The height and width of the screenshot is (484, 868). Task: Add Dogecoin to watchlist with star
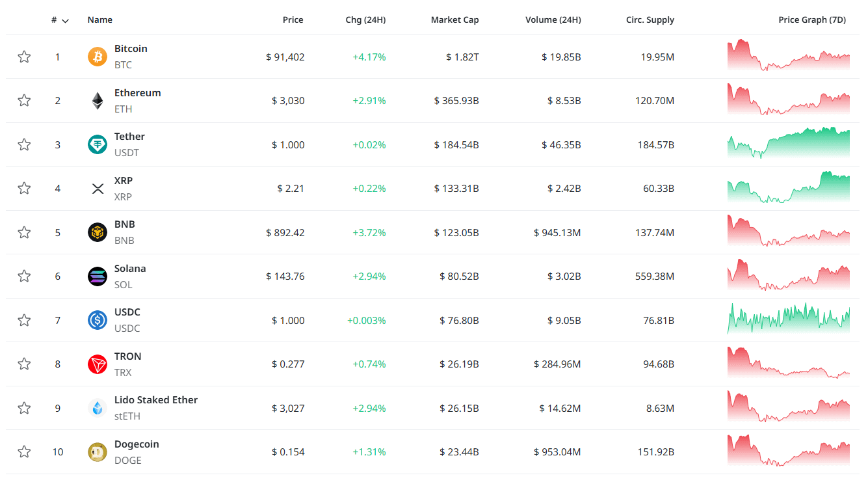coord(24,452)
